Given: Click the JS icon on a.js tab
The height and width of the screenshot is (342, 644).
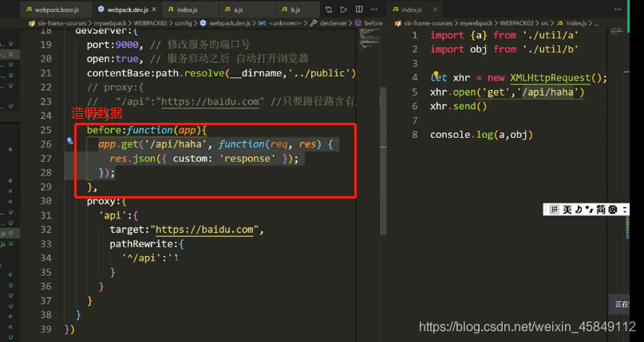Looking at the screenshot, I should [227, 10].
